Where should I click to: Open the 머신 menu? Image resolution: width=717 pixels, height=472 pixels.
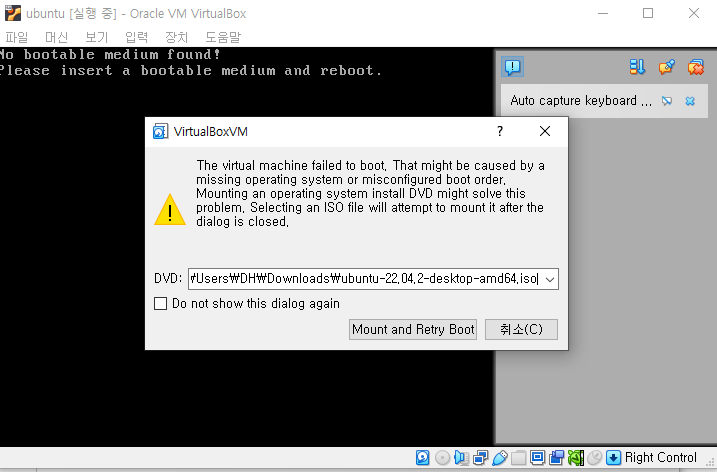pos(57,37)
